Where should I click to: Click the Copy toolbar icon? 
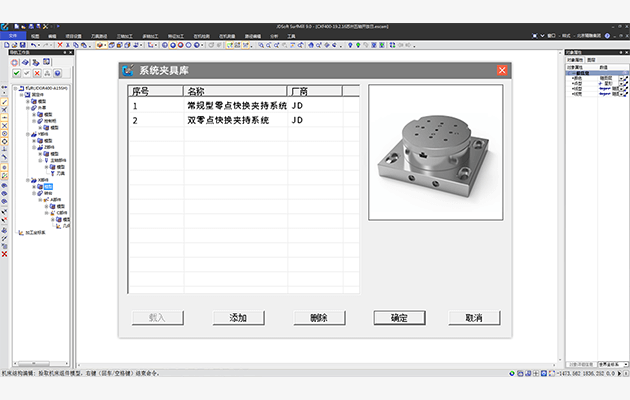tap(76, 45)
